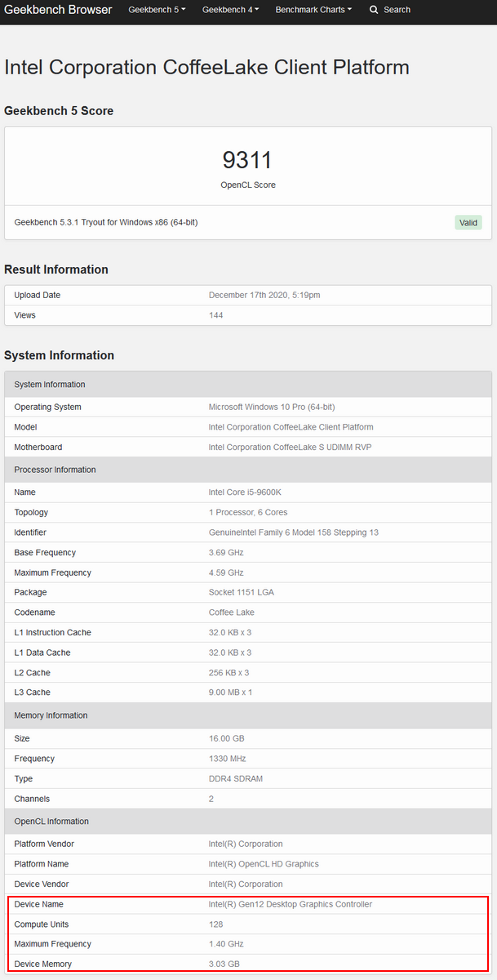Click the 'System Information' section heading
Viewport: 497px width, 980px height.
(59, 355)
